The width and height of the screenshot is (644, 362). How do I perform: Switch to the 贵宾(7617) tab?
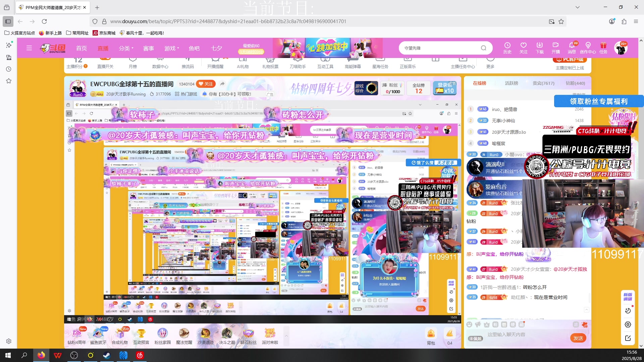[x=543, y=83]
